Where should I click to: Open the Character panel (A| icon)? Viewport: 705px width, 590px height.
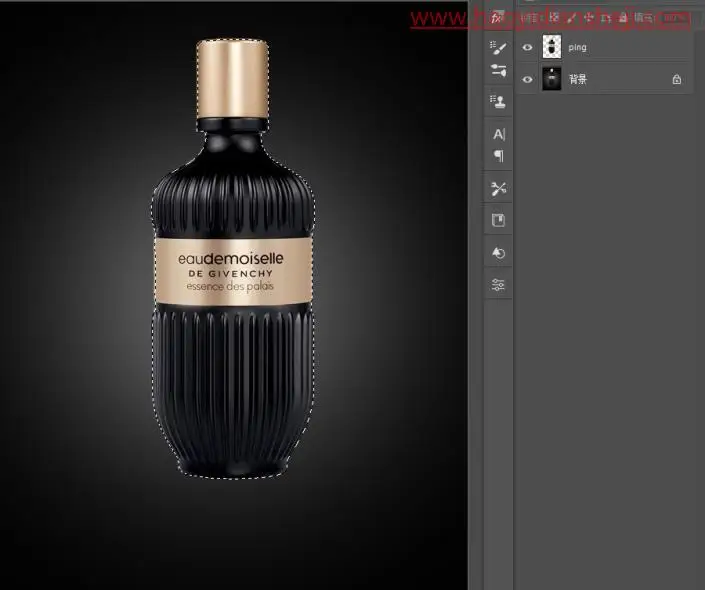pos(499,134)
